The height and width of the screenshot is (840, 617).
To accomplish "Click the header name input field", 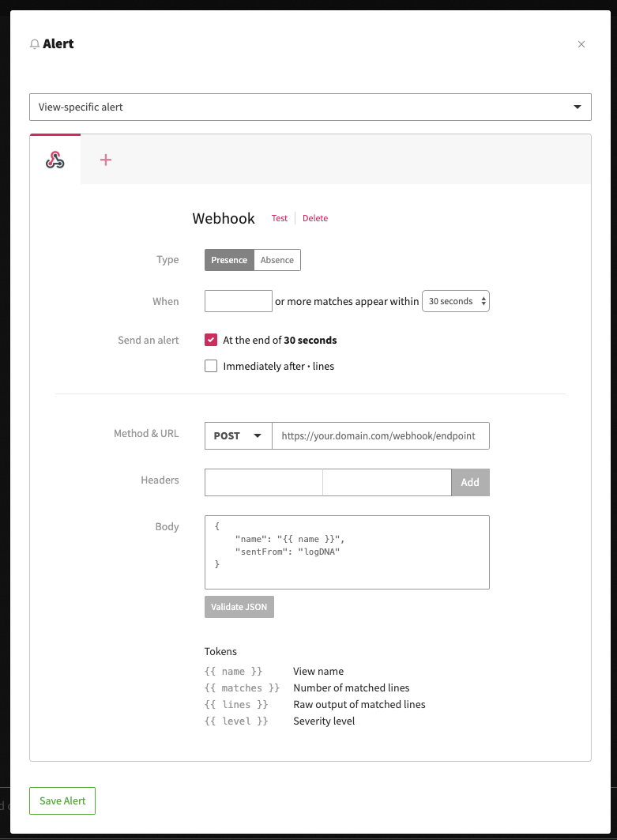I will (264, 482).
